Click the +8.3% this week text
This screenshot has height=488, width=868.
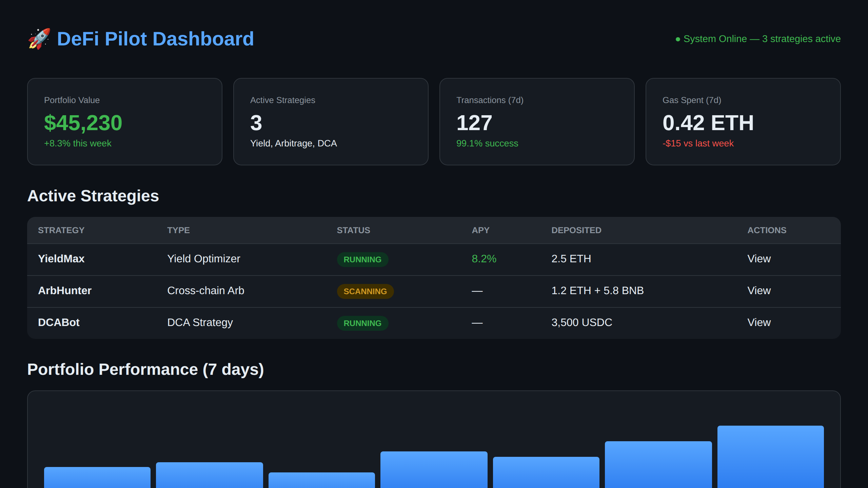[78, 143]
